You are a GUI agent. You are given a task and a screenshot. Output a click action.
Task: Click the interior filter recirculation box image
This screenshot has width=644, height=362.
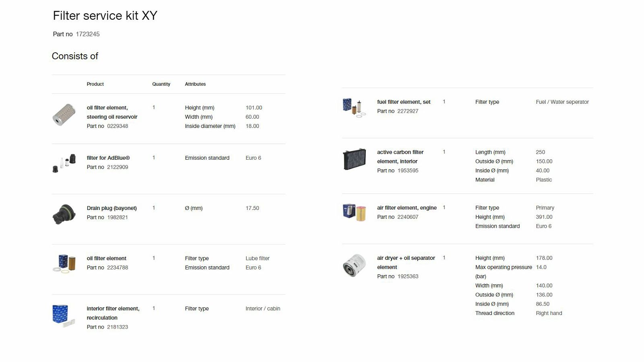[64, 316]
